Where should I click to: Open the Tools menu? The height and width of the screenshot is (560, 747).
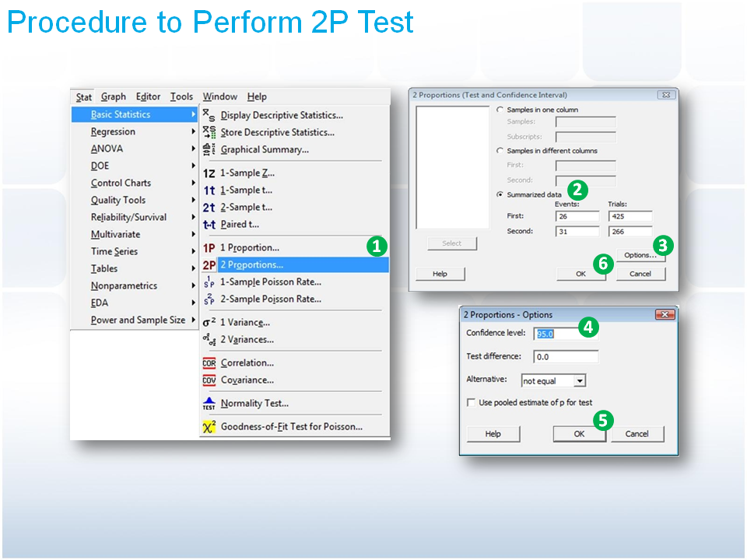coord(181,96)
